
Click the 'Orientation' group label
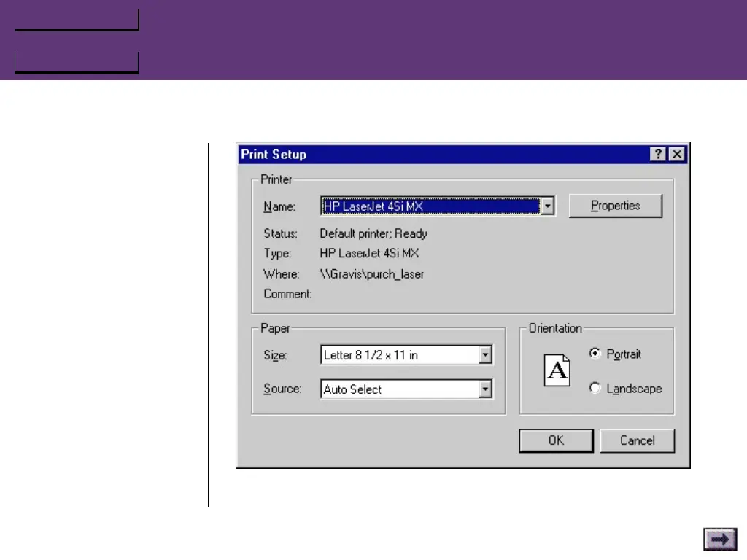click(555, 328)
